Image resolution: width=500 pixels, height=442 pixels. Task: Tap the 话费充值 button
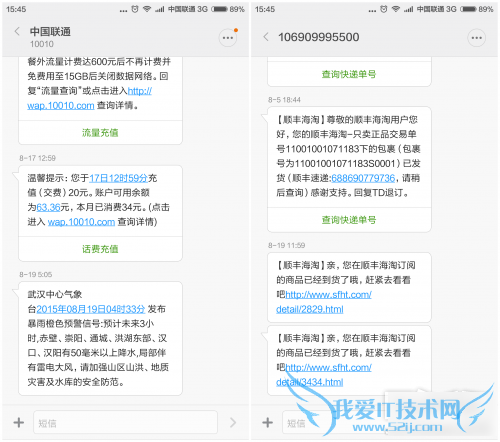point(100,249)
